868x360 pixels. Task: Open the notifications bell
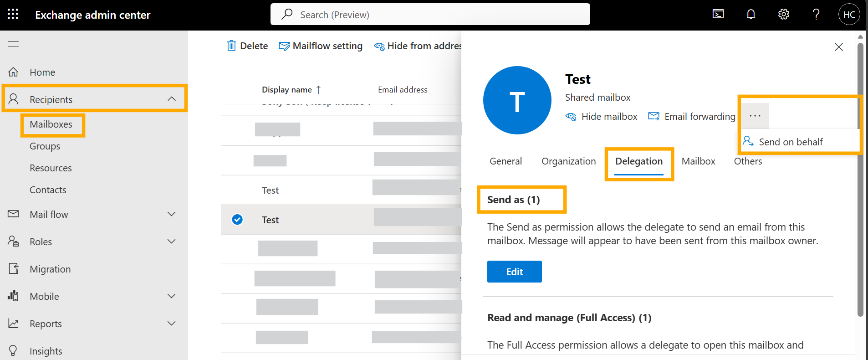point(751,15)
